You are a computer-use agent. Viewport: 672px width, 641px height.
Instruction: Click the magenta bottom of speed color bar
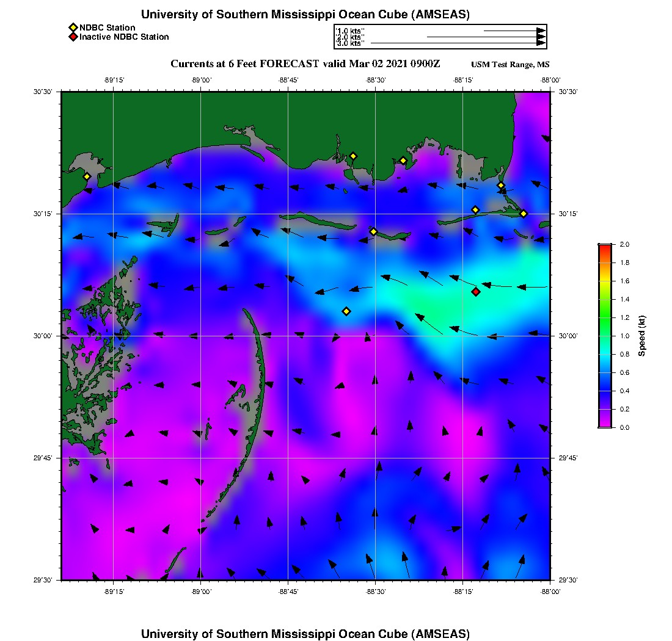point(604,425)
